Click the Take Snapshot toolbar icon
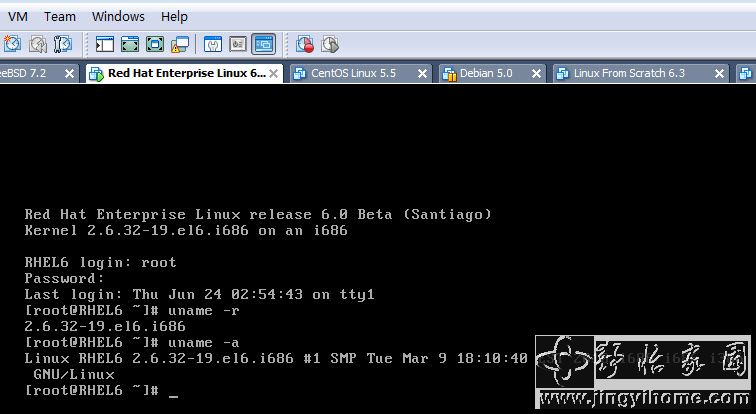756x414 pixels. (x=12, y=44)
